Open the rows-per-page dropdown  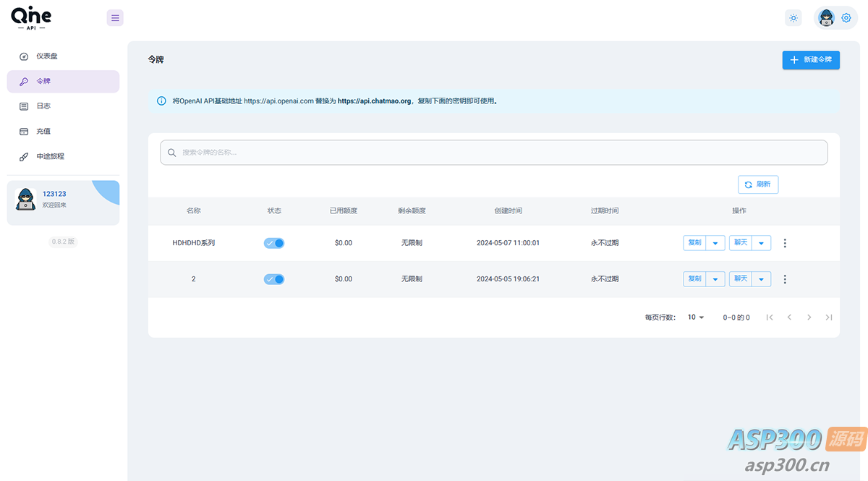[x=696, y=318]
